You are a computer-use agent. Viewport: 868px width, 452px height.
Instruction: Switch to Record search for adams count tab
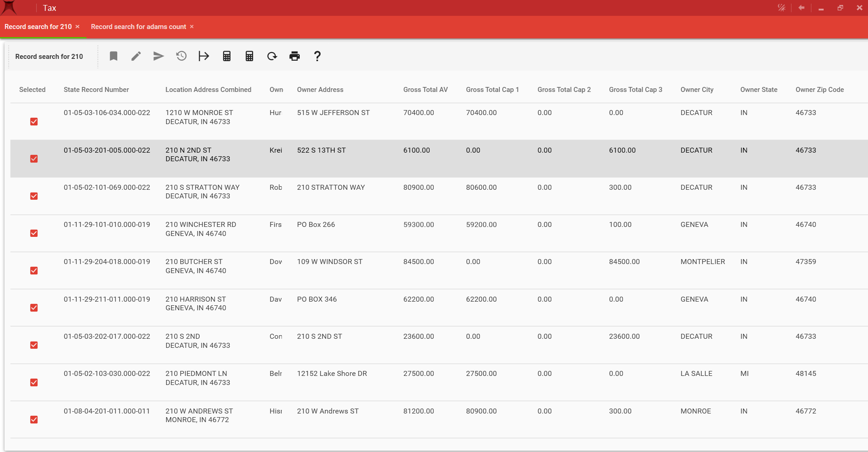click(138, 27)
